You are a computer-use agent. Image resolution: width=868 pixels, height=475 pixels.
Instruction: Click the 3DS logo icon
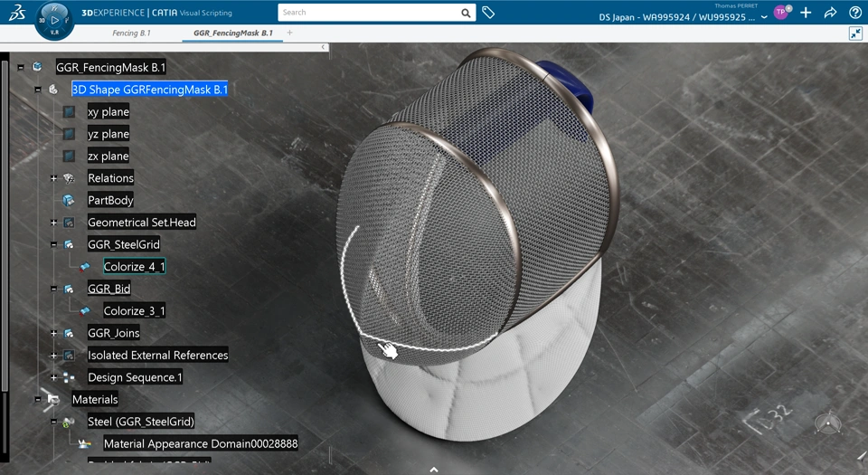click(17, 12)
